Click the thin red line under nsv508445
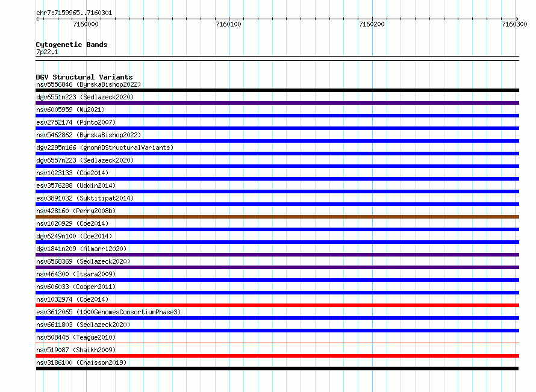Image resolution: width=536 pixels, height=392 pixels. (277, 343)
